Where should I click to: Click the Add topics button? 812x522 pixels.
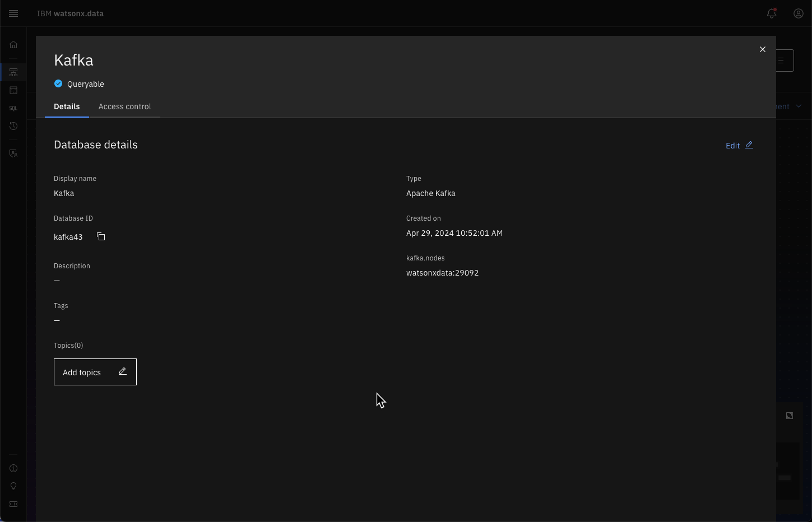[x=95, y=372]
